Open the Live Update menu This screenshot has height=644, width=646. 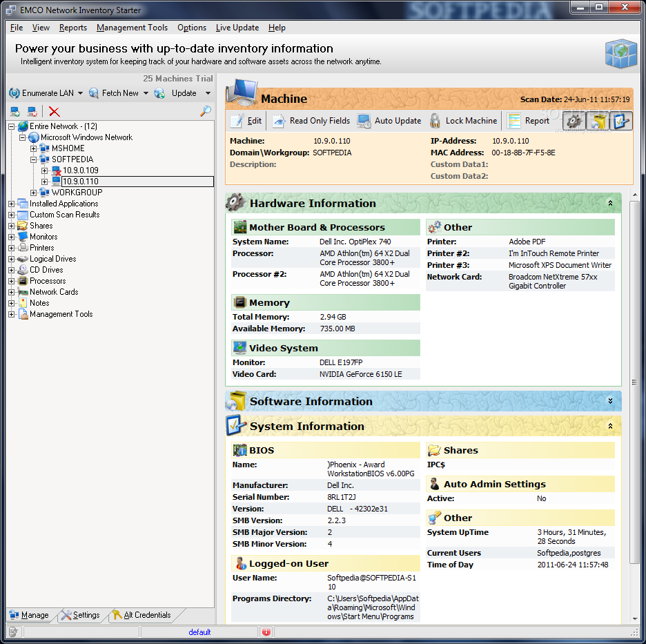(x=237, y=28)
